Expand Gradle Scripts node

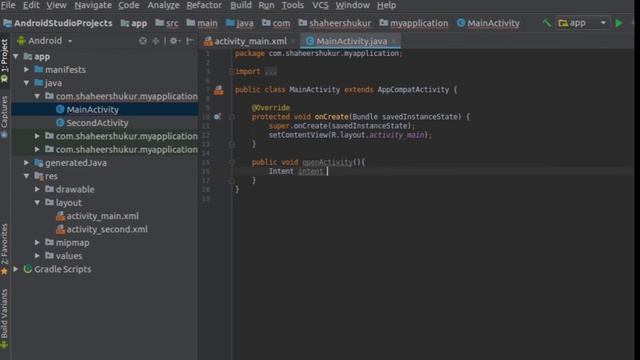(x=16, y=269)
